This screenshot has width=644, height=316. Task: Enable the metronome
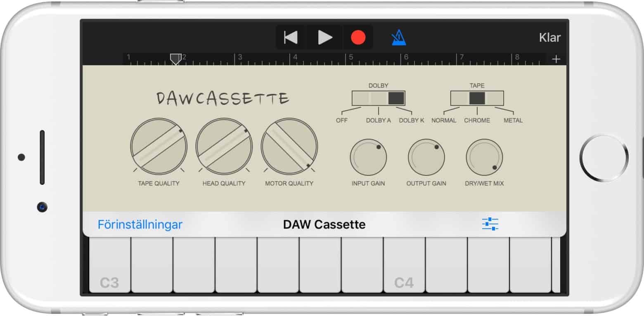pyautogui.click(x=397, y=37)
